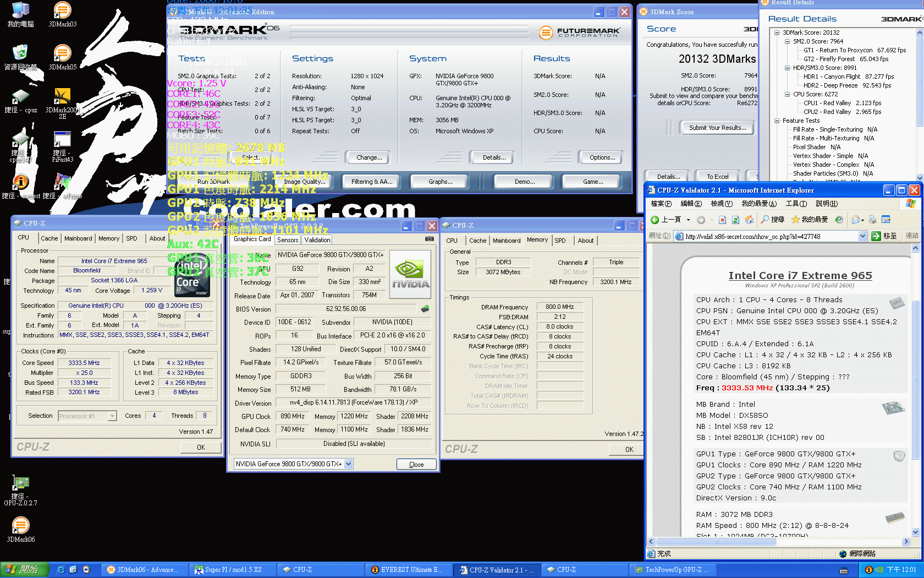
Task: Open the address bar dropdown in Internet Explorer
Action: pyautogui.click(x=862, y=236)
